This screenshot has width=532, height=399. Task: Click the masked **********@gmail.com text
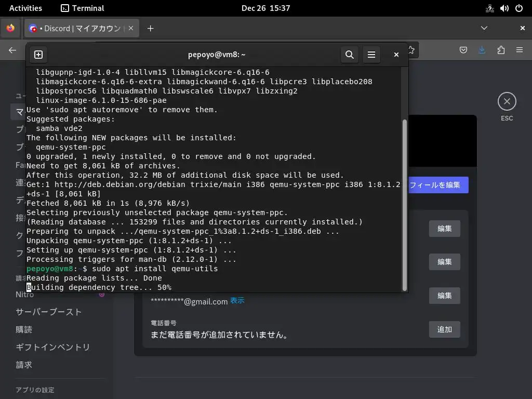pyautogui.click(x=189, y=301)
